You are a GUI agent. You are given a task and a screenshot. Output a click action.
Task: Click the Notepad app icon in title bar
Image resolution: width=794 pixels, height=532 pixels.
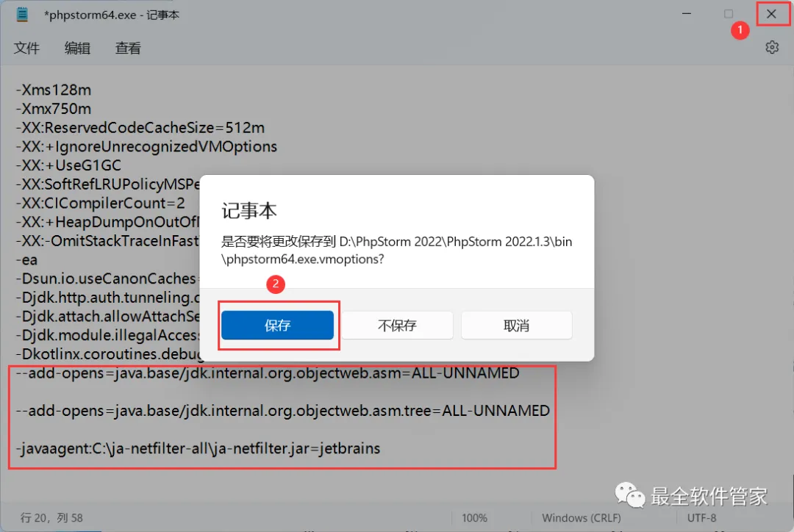pos(22,15)
